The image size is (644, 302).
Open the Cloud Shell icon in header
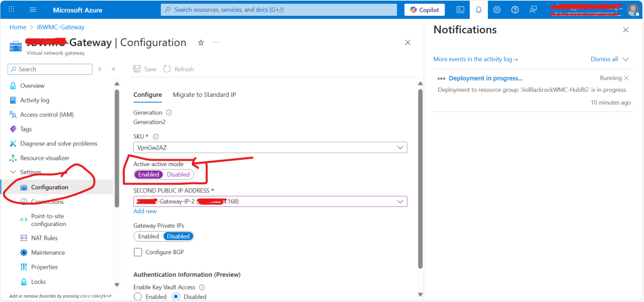tap(460, 9)
